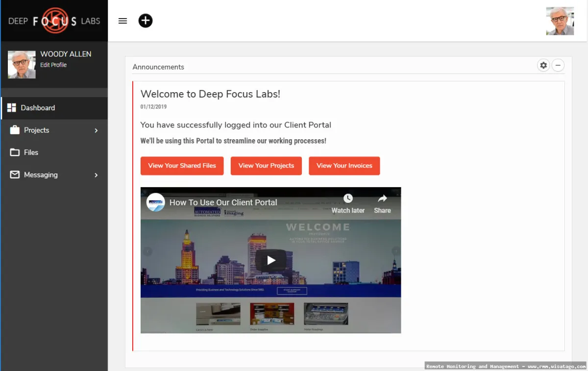Click the video Share arrow icon
The image size is (588, 371).
pyautogui.click(x=382, y=198)
